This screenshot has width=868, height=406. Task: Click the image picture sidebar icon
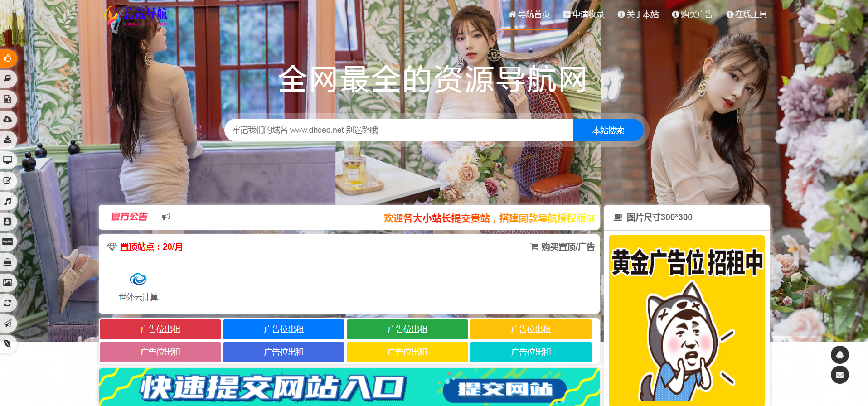click(8, 283)
